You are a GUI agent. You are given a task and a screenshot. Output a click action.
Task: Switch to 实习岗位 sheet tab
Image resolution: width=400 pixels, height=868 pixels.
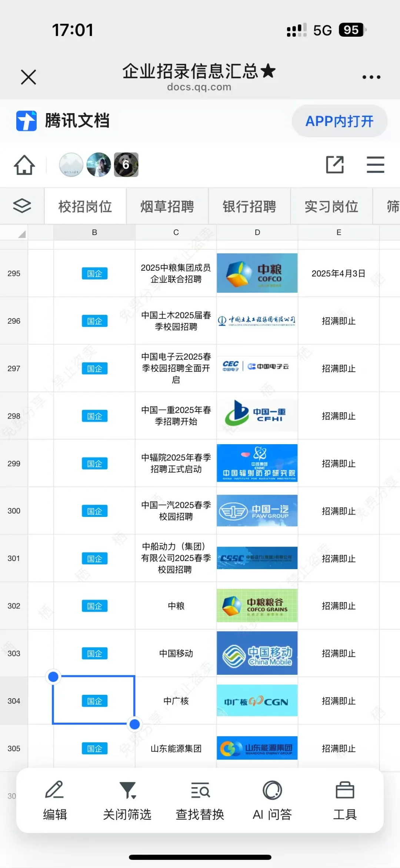[x=331, y=206]
